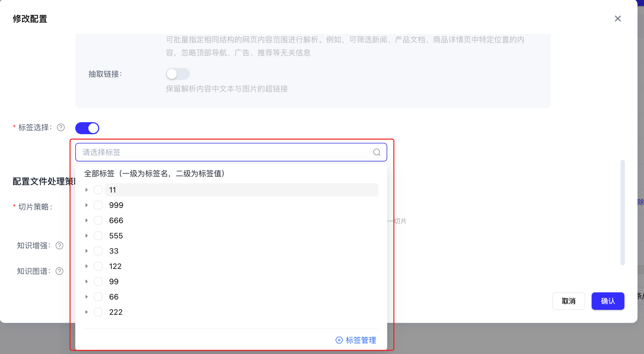Image resolution: width=644 pixels, height=354 pixels.
Task: Expand the tag 33 node
Action: click(86, 251)
